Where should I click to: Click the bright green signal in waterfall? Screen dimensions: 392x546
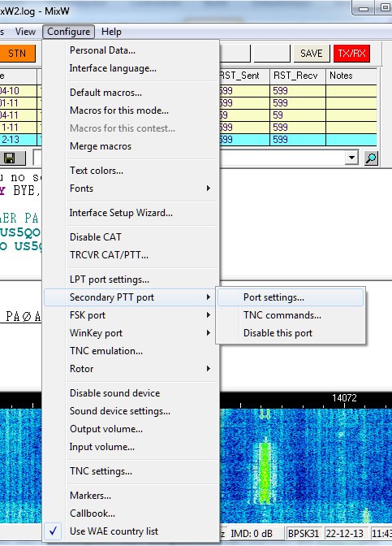265,472
